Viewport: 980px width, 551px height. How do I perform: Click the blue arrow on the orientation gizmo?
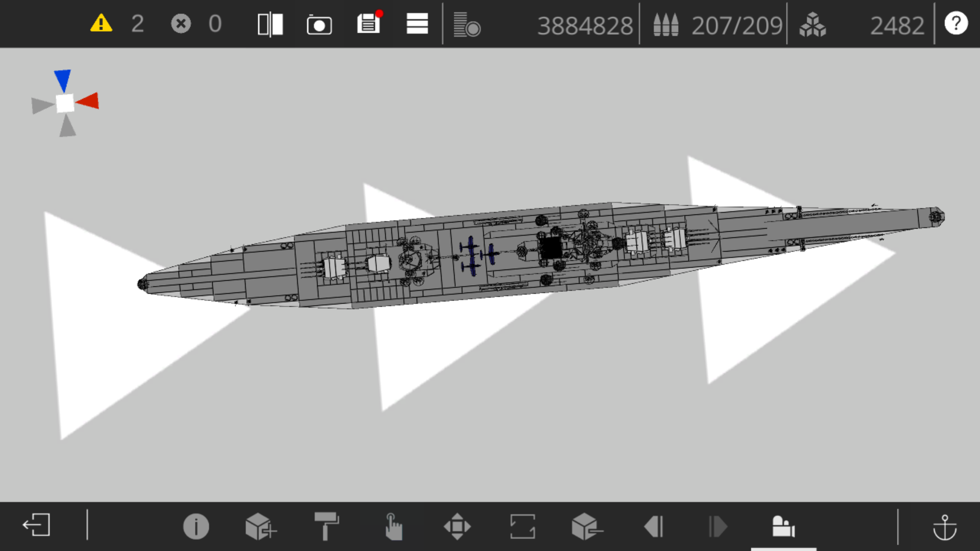pos(63,81)
